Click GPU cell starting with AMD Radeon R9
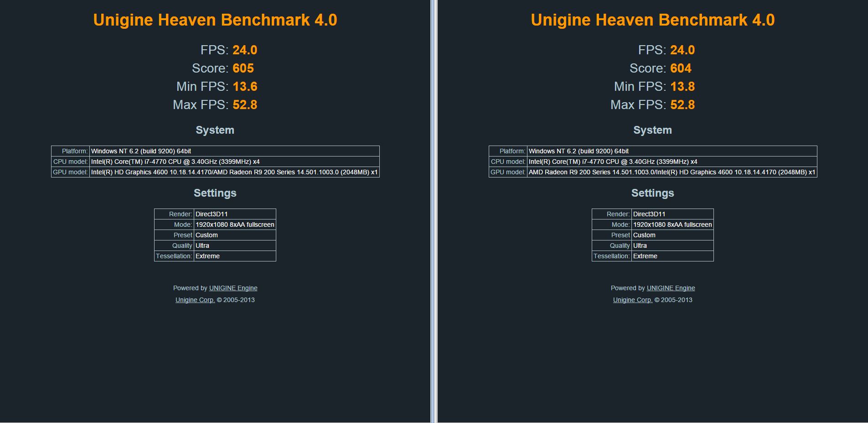Image resolution: width=868 pixels, height=423 pixels. pos(672,172)
